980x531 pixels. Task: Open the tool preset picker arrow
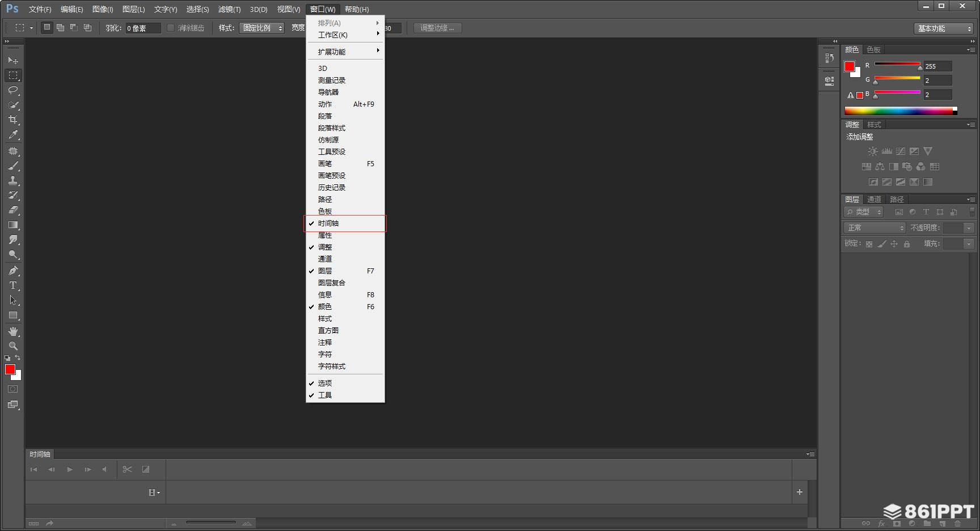point(31,28)
